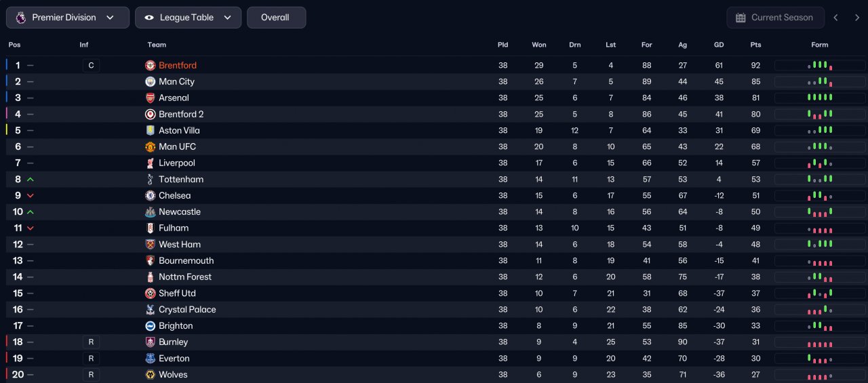The width and height of the screenshot is (868, 383).
Task: Click the Aston Villa badge icon
Action: point(151,131)
